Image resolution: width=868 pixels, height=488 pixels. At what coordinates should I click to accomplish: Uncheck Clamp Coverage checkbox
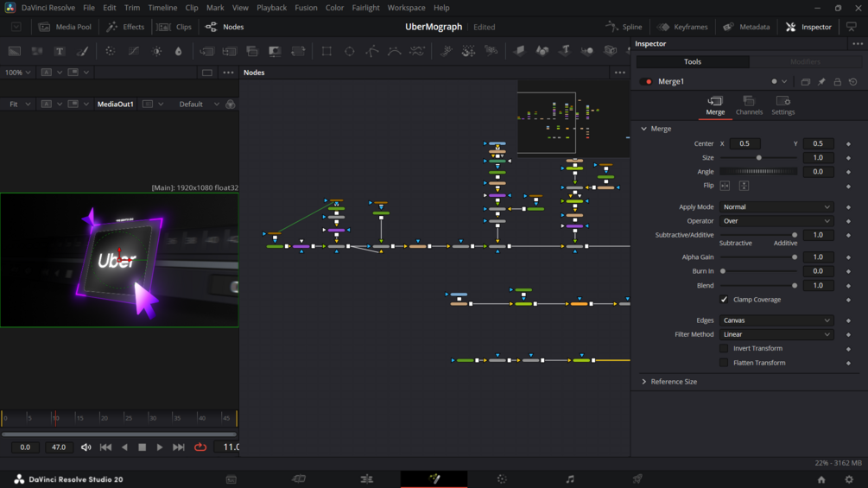click(724, 300)
